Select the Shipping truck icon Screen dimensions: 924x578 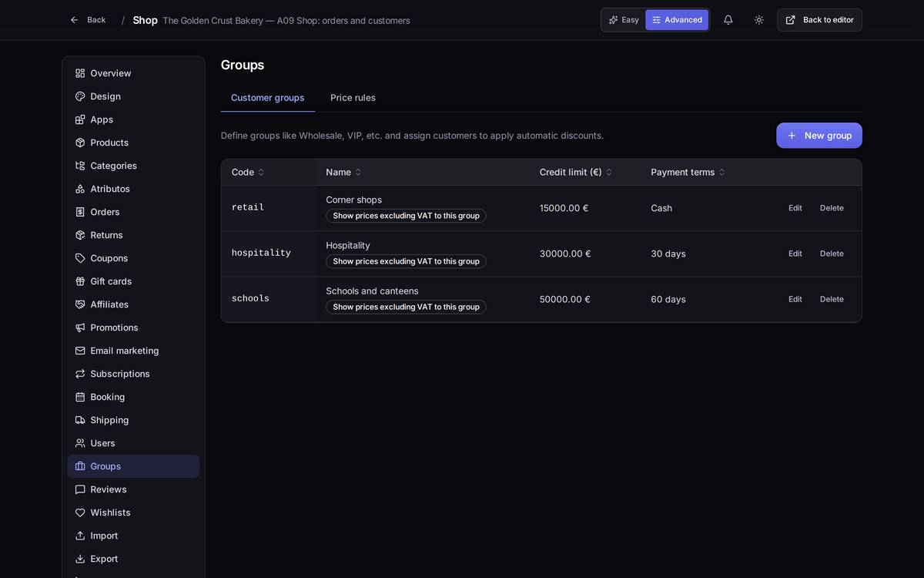click(x=80, y=420)
